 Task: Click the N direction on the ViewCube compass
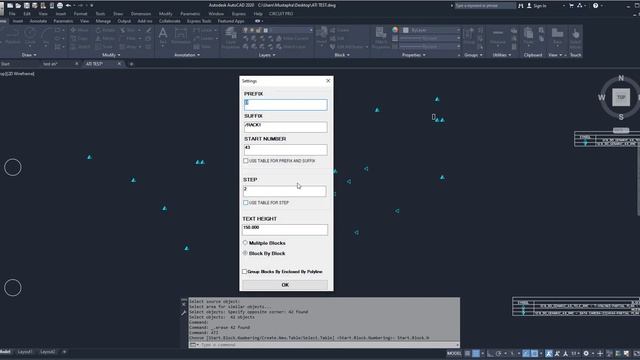point(621,78)
